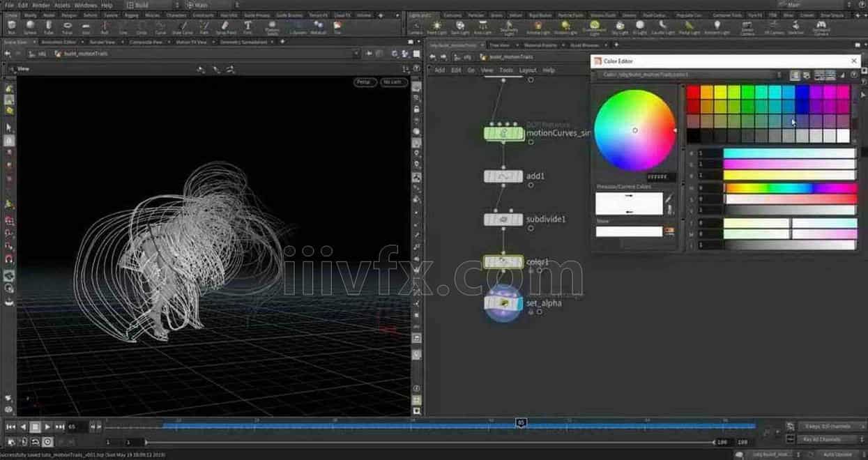Viewport: 868px width, 460px height.
Task: Open the Rigging shelf tab
Action: [132, 15]
